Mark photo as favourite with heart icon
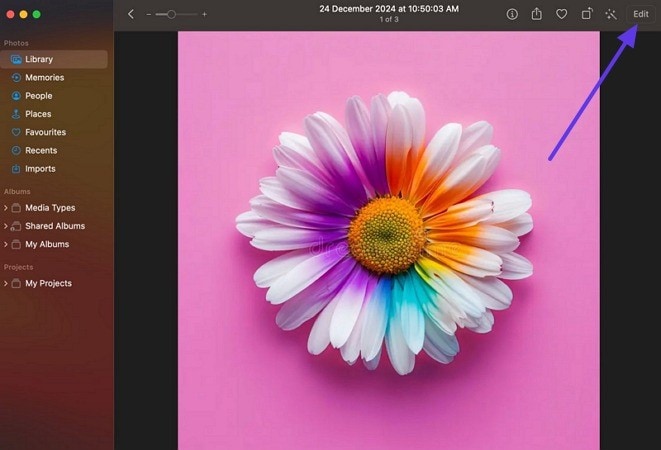The image size is (661, 450). pyautogui.click(x=562, y=14)
